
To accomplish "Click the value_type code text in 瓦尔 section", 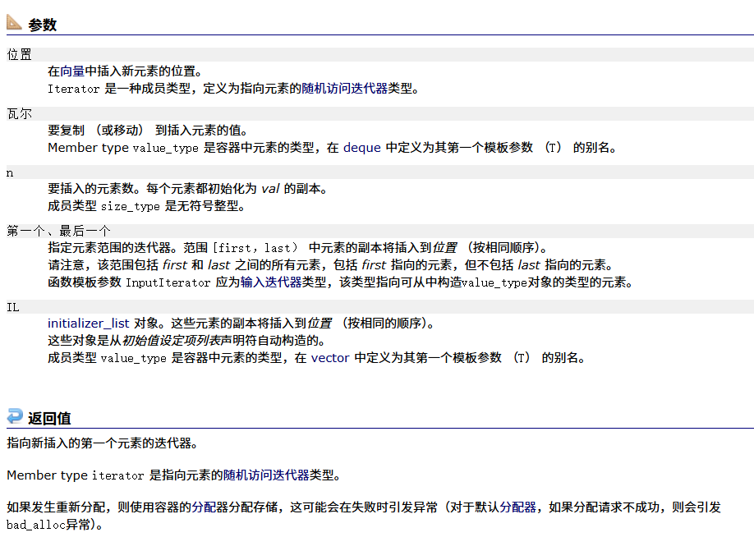I will pos(165,148).
